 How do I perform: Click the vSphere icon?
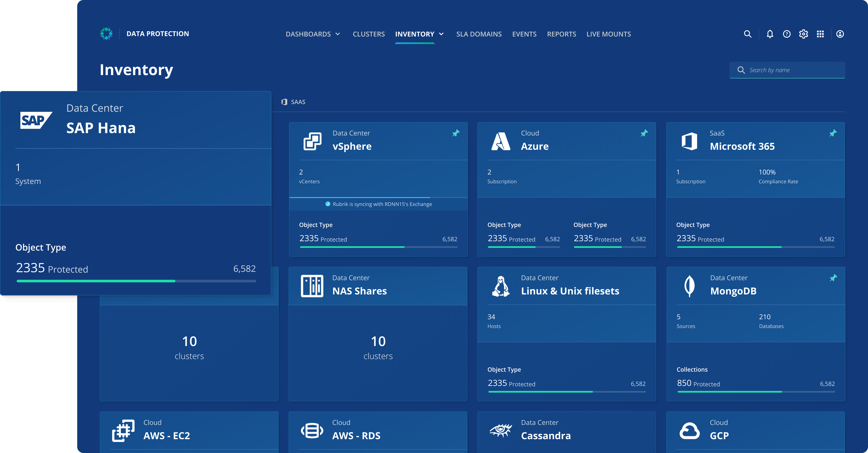[x=312, y=141]
